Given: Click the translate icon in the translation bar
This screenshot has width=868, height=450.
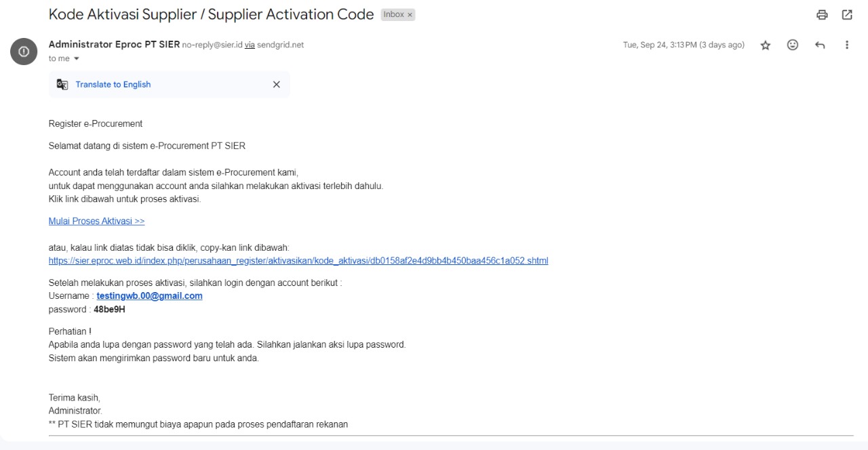Looking at the screenshot, I should coord(62,85).
